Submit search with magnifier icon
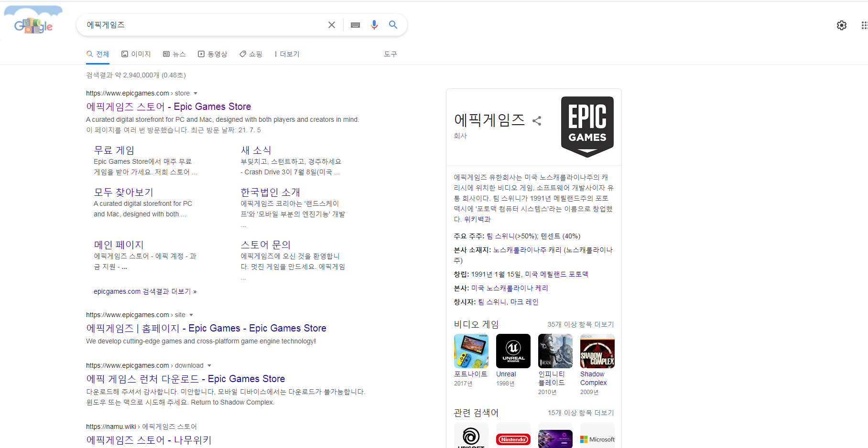Screen dimensions: 868x448 (393, 25)
